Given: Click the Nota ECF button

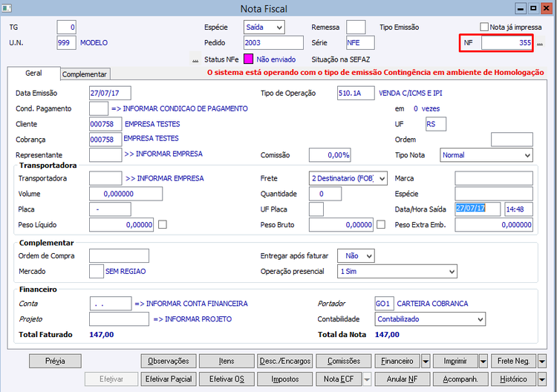Looking at the screenshot, I should (x=339, y=379).
